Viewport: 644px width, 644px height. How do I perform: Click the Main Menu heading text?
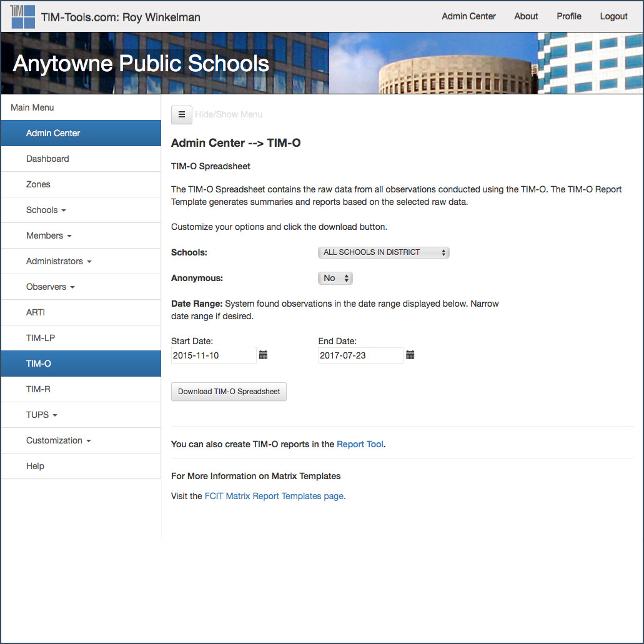[x=32, y=107]
